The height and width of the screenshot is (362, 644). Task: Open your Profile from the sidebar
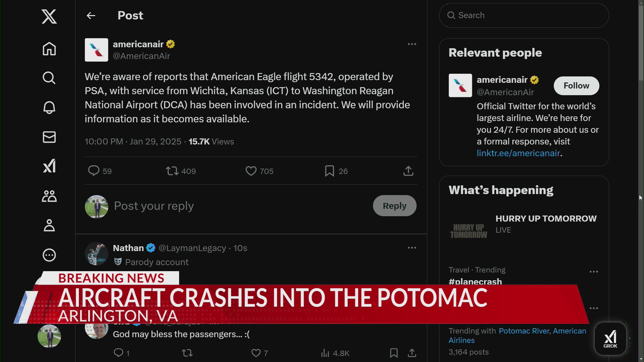pos(49,225)
